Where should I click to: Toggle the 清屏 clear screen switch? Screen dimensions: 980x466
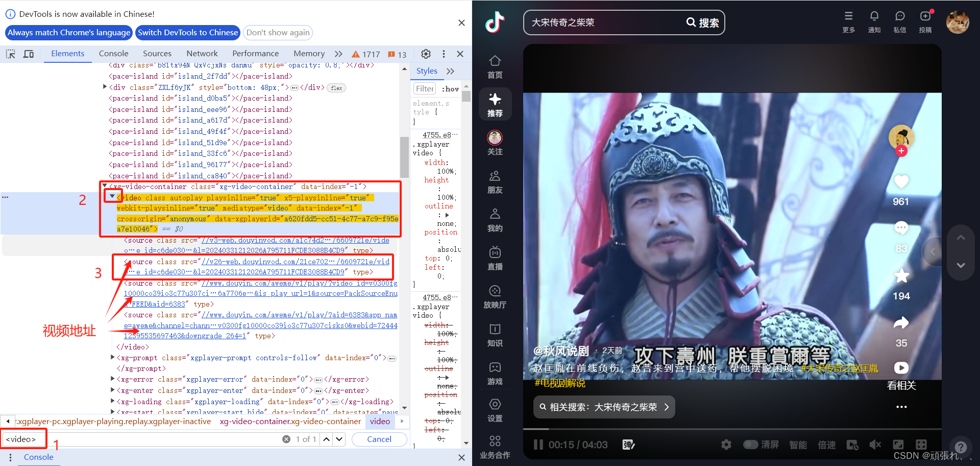pos(751,445)
